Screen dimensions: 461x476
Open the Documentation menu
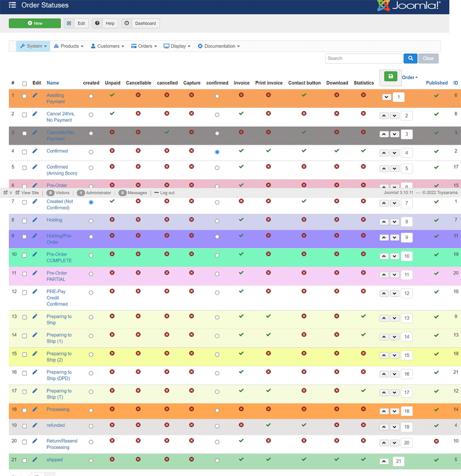pos(219,46)
